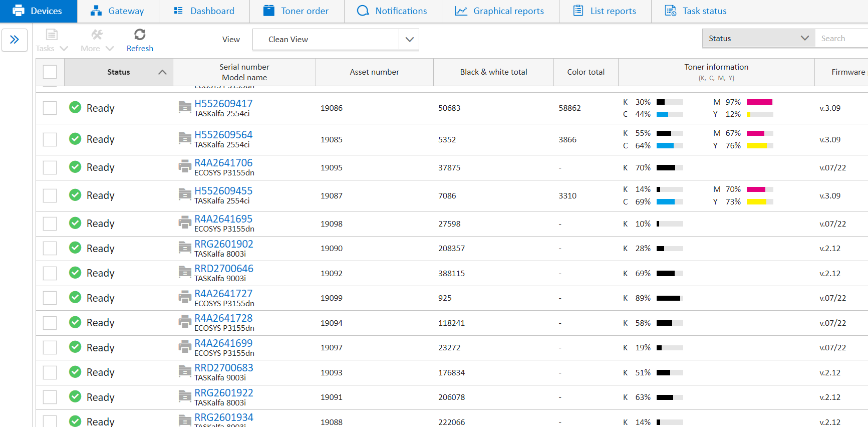
Task: Click the Notifications speech bubble icon
Action: [363, 11]
